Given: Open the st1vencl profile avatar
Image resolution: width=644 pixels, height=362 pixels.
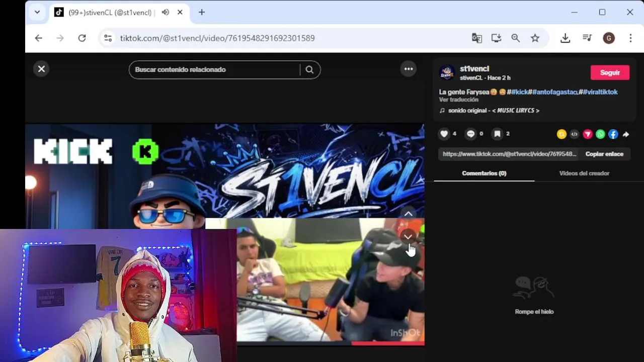Looking at the screenshot, I should pos(447,72).
